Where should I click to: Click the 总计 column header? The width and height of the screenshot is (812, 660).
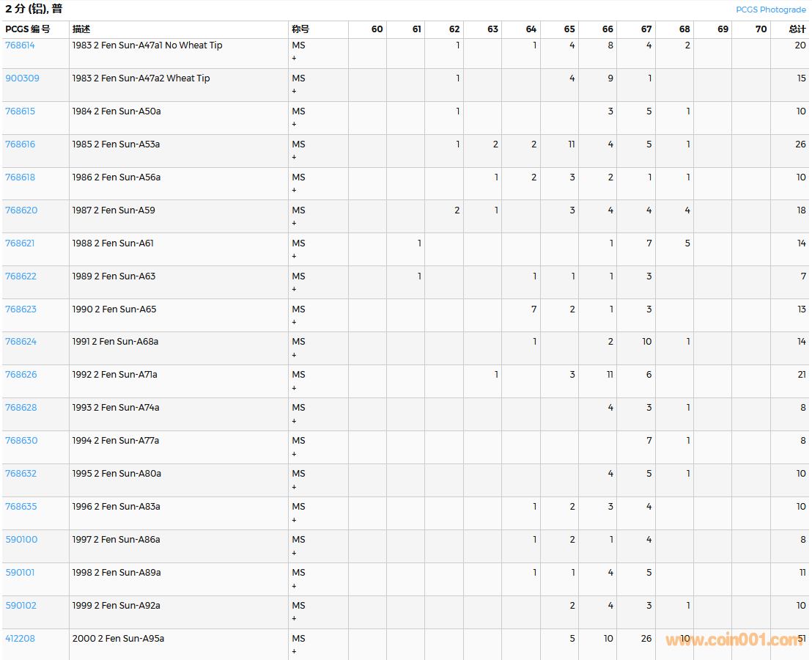pos(797,29)
